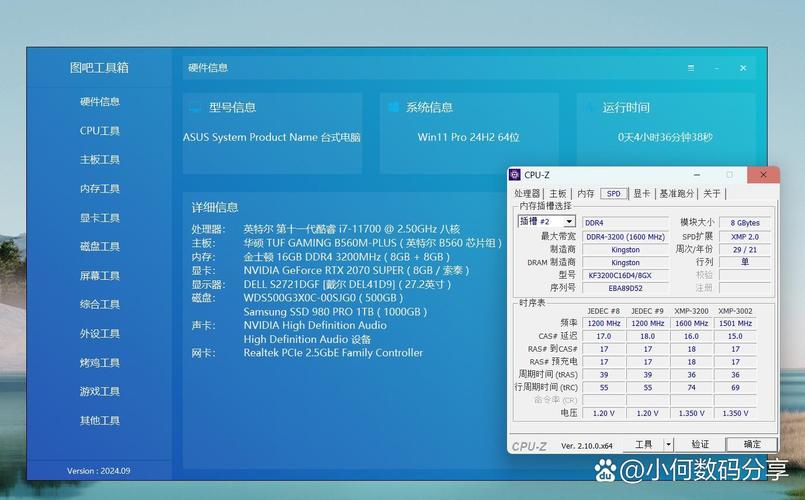This screenshot has height=500, width=805.
Task: Select 外设工具 in the sidebar
Action: [x=100, y=334]
